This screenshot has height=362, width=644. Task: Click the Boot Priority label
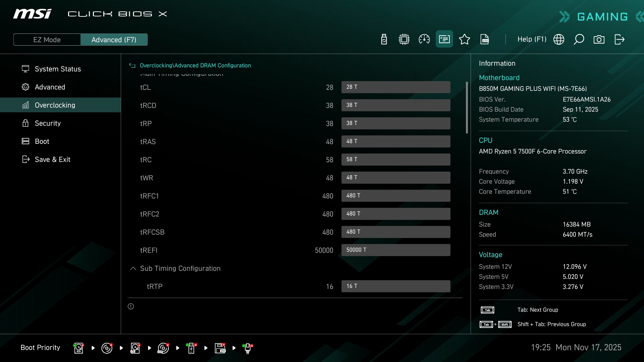(x=40, y=348)
